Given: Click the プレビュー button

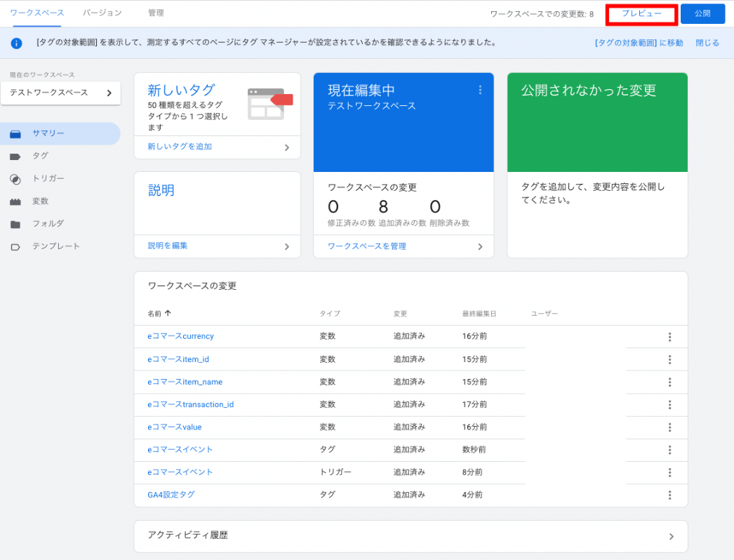Looking at the screenshot, I should pos(641,14).
